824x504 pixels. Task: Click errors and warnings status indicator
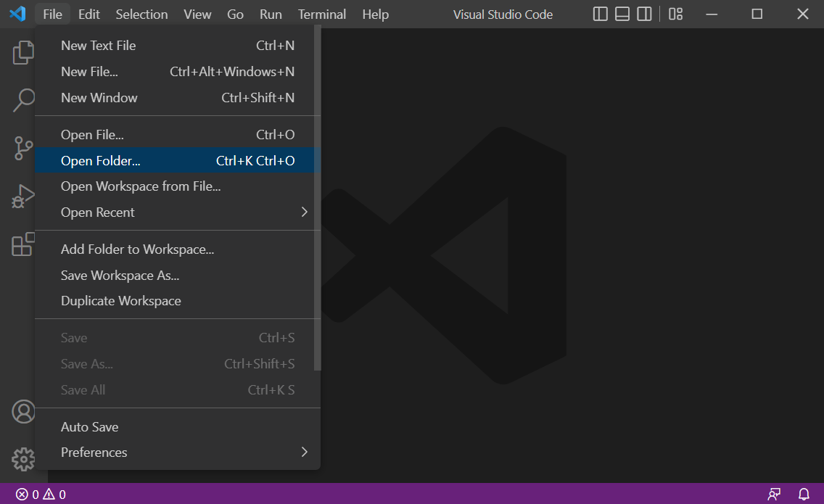[41, 495]
